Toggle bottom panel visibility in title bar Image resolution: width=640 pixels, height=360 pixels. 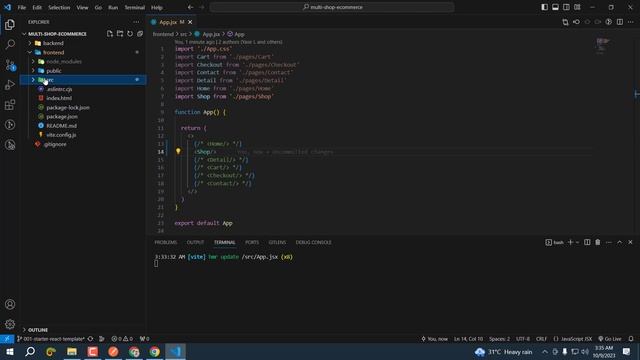coord(556,7)
